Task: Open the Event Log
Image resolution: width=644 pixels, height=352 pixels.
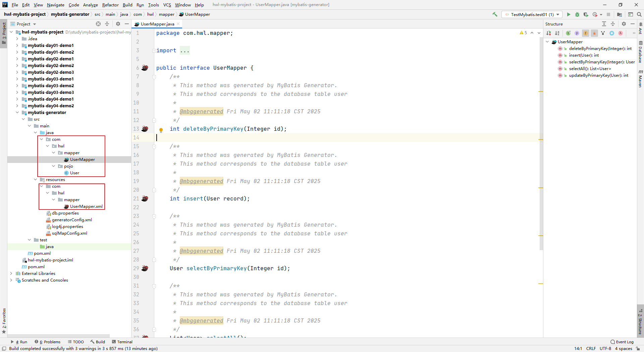Action: click(622, 342)
